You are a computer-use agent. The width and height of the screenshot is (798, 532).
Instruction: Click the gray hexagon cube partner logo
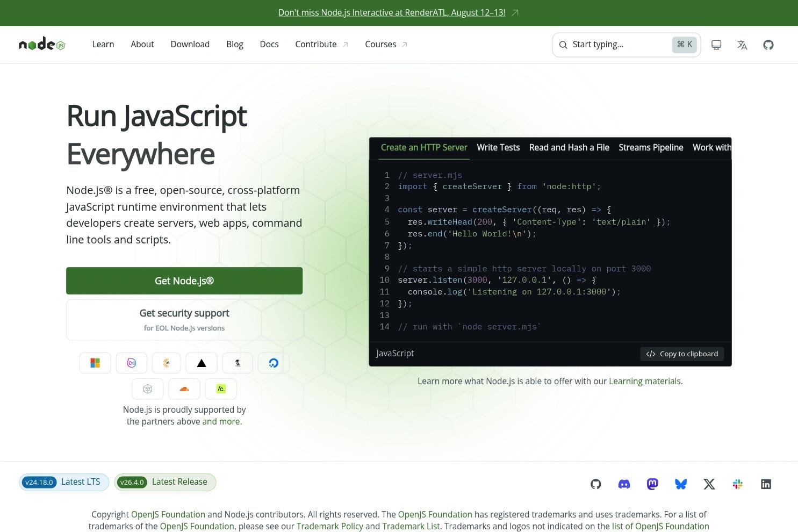coord(148,389)
